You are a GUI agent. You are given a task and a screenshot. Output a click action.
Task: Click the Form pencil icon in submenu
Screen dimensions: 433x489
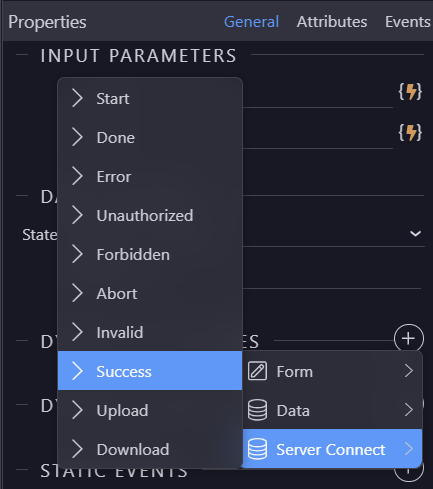257,371
